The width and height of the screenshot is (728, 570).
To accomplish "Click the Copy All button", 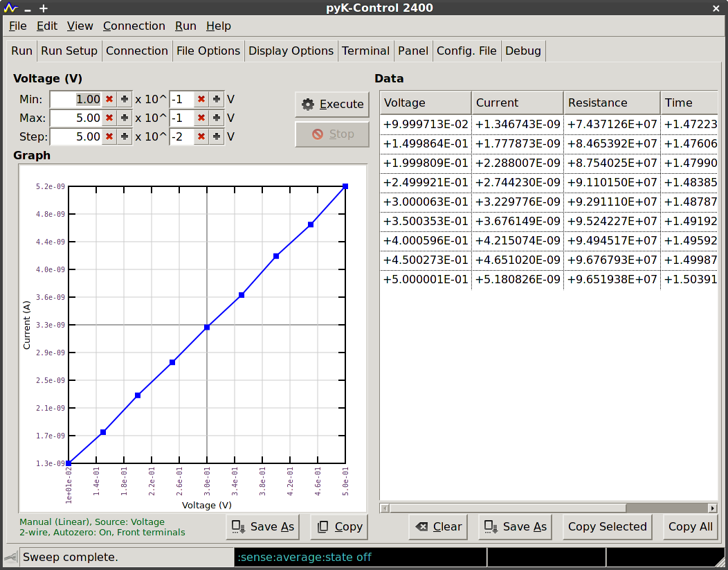I will pos(691,527).
